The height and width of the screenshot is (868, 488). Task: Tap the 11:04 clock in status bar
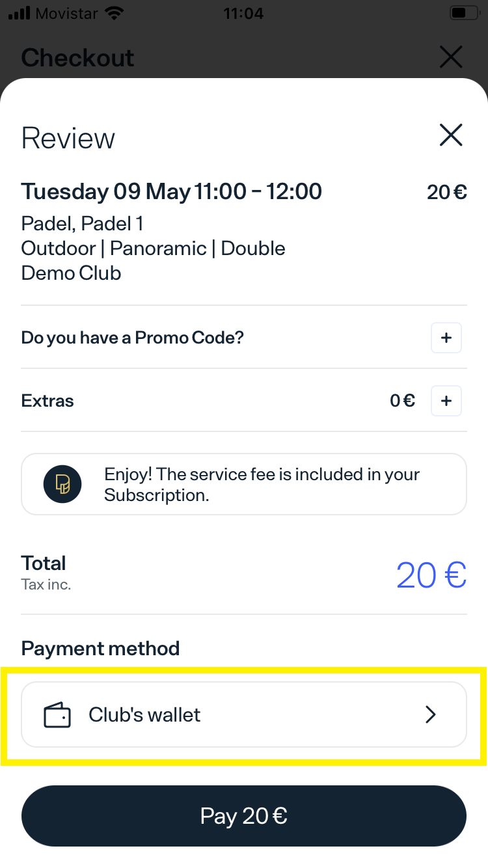(243, 13)
